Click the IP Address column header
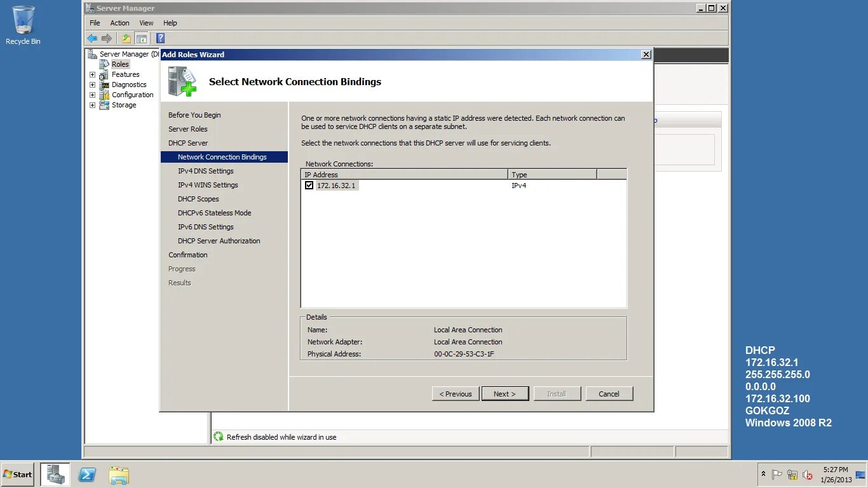868x488 pixels. [405, 174]
